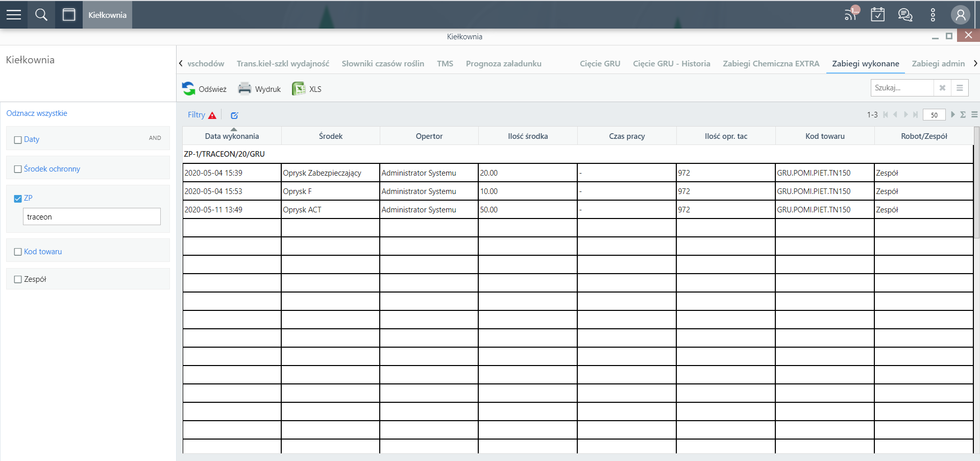Clear the search field with X
Viewport: 980px width, 461px height.
pyautogui.click(x=943, y=88)
